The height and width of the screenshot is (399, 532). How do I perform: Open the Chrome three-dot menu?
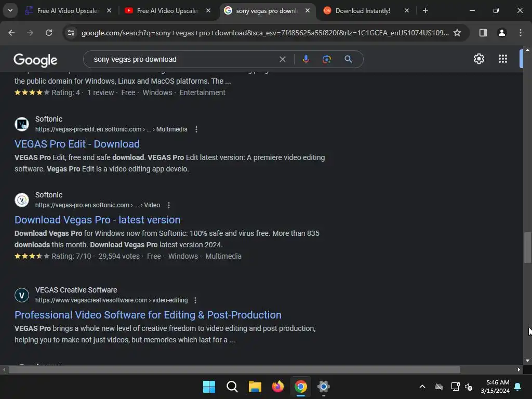520,33
